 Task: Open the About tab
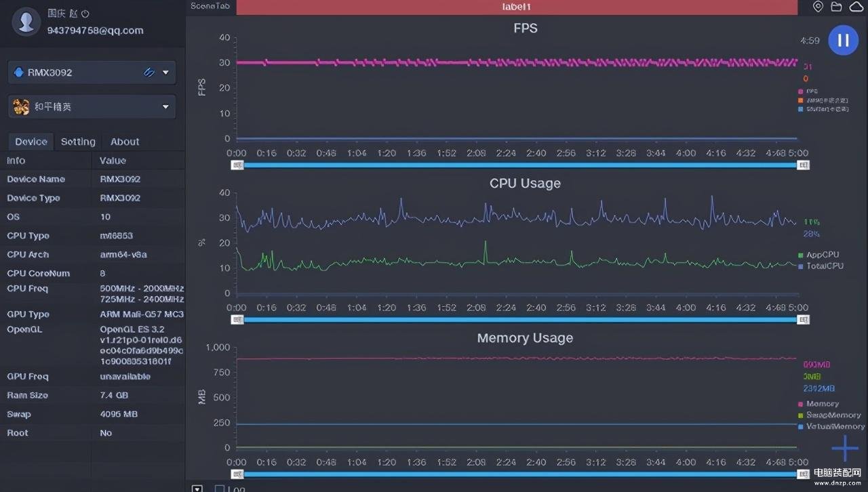pos(125,142)
